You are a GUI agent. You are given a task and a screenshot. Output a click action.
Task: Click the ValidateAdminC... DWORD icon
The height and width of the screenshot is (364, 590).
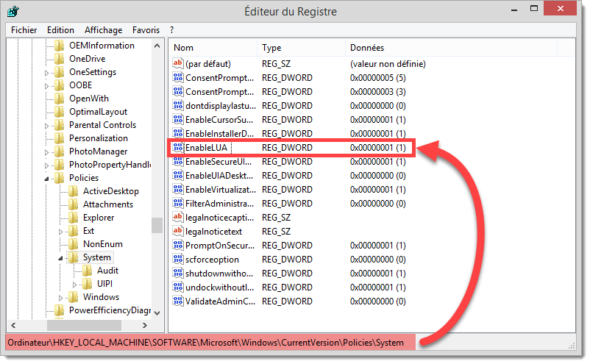click(178, 301)
